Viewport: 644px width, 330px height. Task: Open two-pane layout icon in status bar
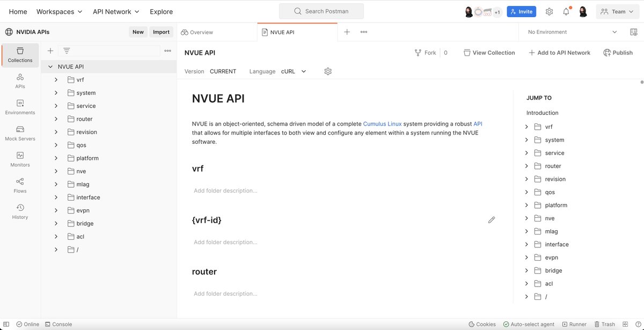[625, 324]
